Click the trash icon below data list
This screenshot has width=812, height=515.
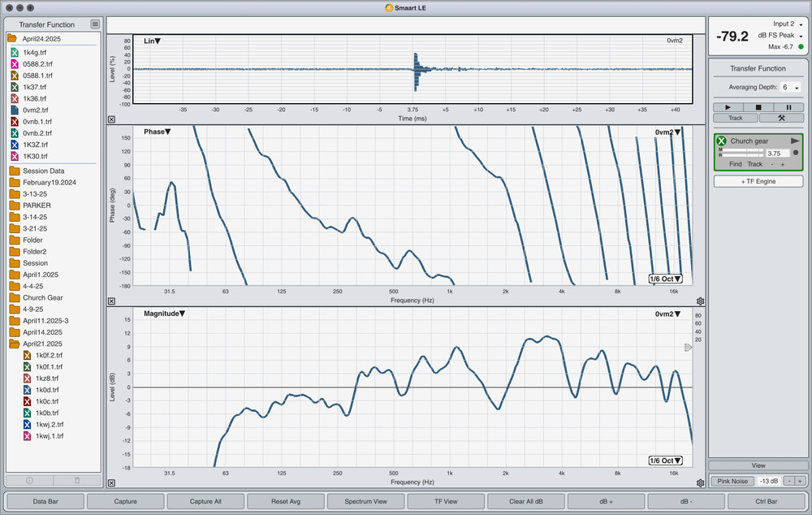coord(78,480)
